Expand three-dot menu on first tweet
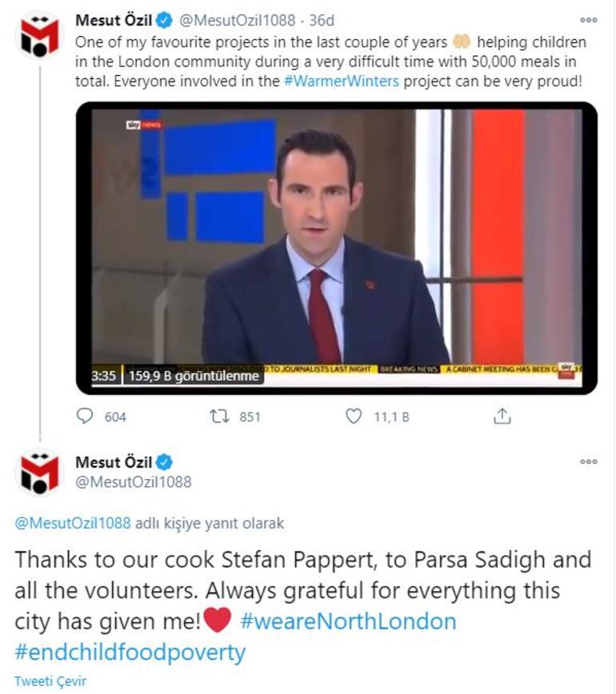 pyautogui.click(x=588, y=20)
